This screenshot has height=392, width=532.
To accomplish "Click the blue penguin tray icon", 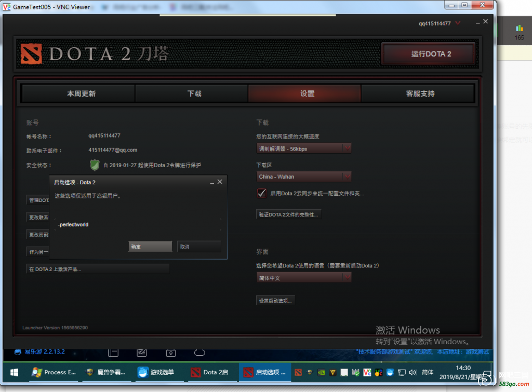I will point(390,372).
